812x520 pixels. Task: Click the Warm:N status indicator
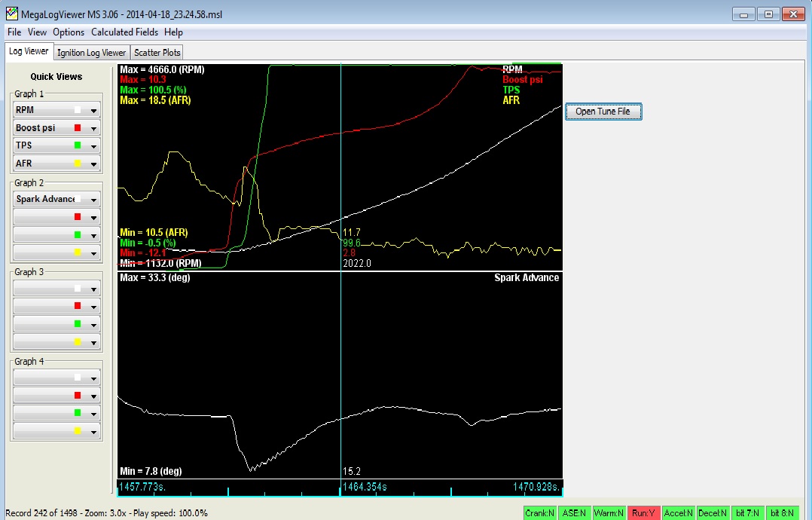[609, 513]
